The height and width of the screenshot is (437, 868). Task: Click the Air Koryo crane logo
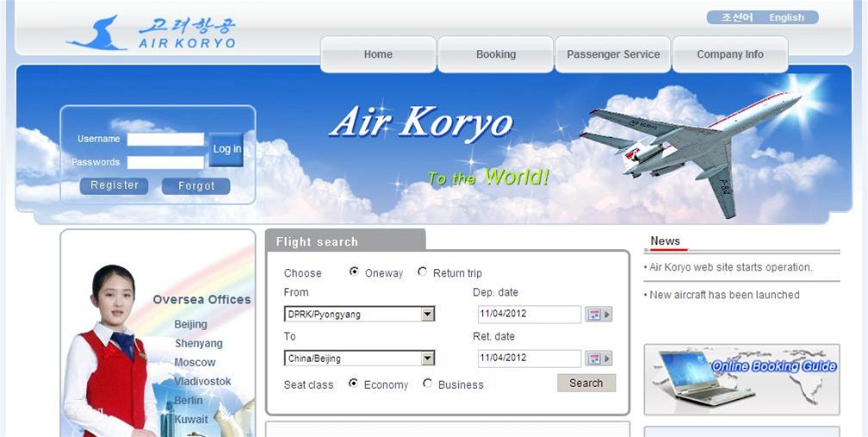96,34
